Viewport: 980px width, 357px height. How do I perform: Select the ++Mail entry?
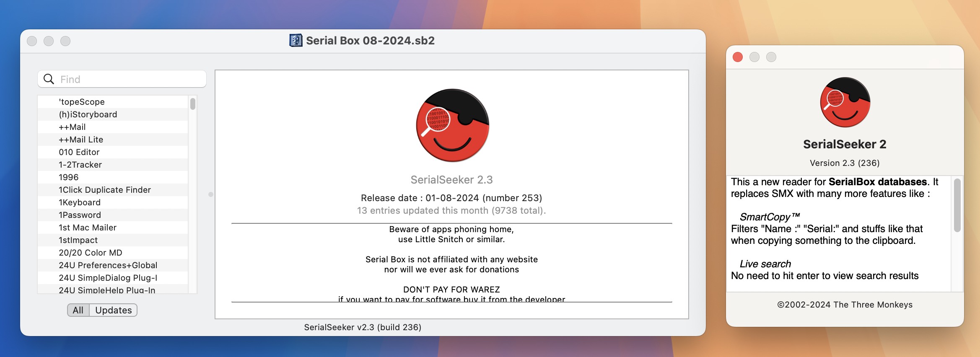(x=113, y=127)
